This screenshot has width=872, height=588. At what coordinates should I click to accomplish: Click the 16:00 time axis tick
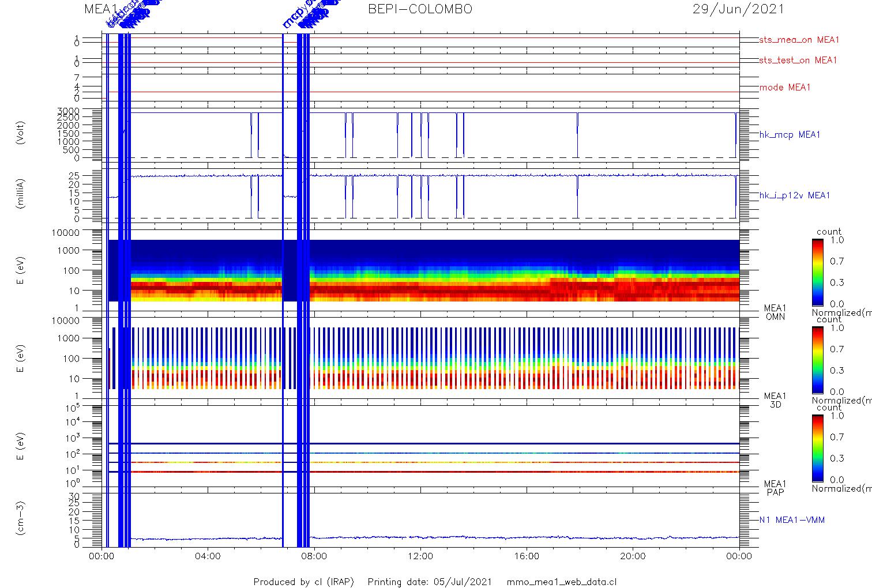click(x=527, y=556)
